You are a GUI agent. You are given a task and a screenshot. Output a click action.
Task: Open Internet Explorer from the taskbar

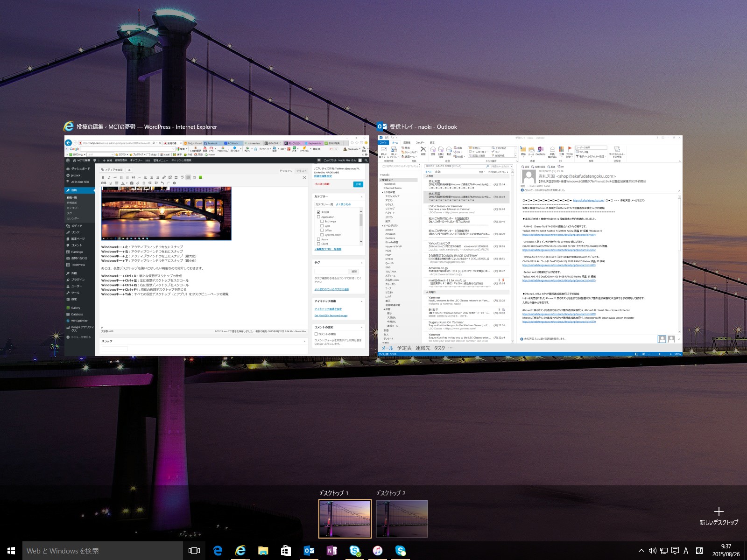point(240,551)
